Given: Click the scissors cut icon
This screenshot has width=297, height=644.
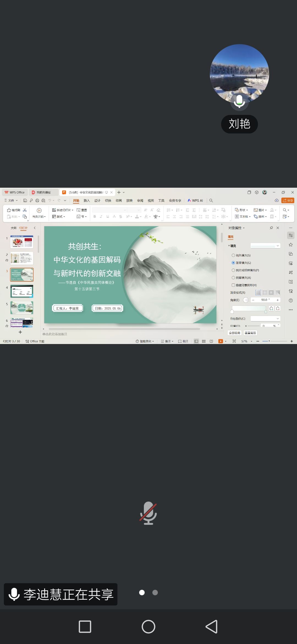Looking at the screenshot, I should [x=25, y=210].
